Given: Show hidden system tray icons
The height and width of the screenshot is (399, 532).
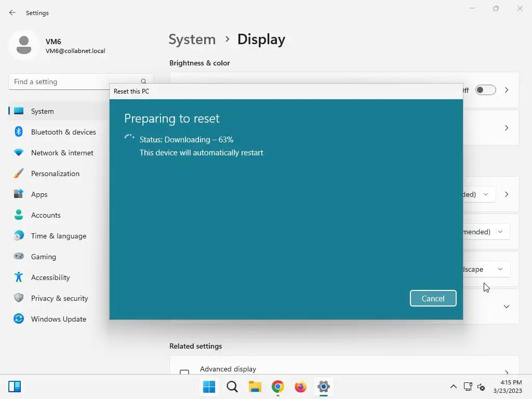Looking at the screenshot, I should coord(453,387).
